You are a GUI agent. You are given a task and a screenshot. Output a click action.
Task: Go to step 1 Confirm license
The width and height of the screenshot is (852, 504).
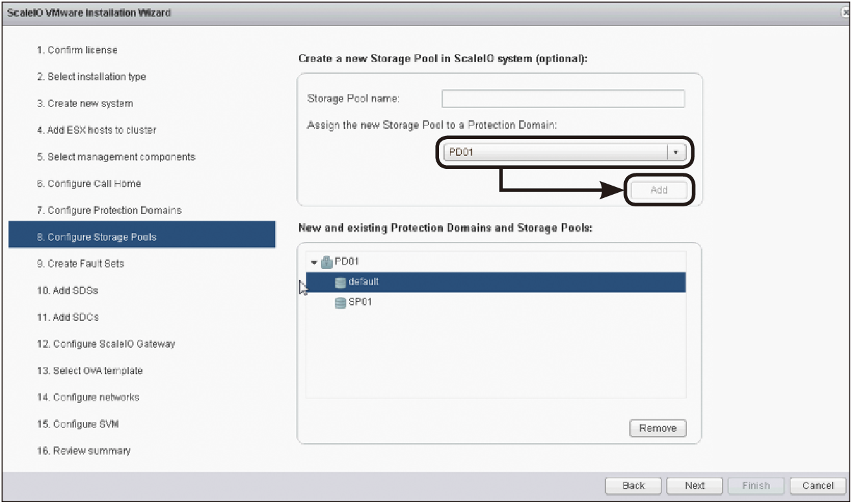pos(77,50)
